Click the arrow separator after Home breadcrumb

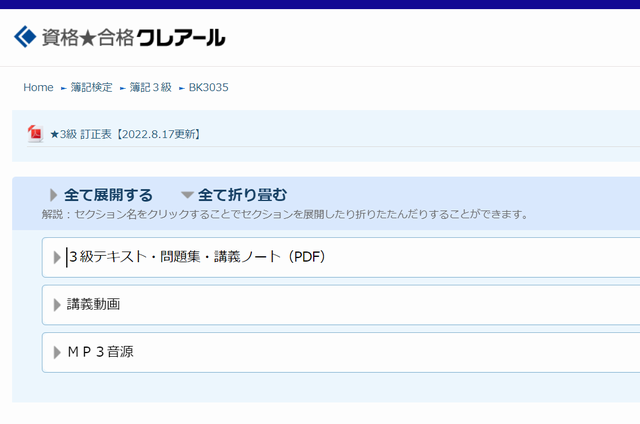click(63, 88)
